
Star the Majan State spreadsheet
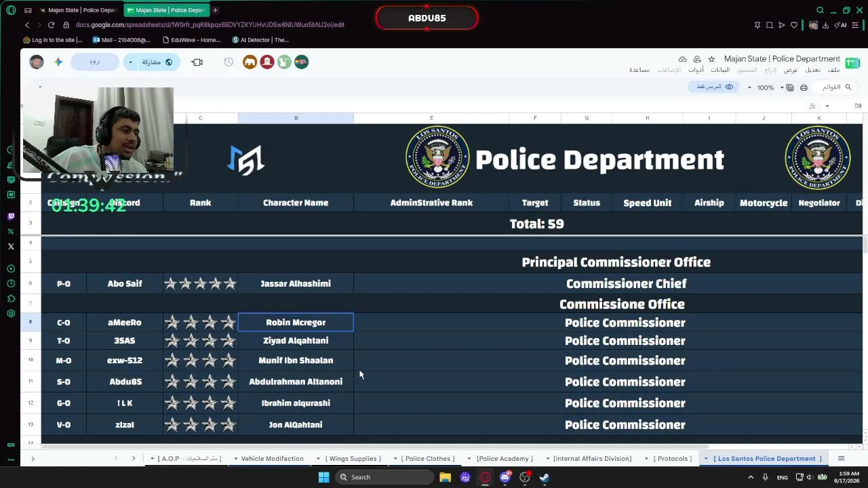[x=711, y=59]
